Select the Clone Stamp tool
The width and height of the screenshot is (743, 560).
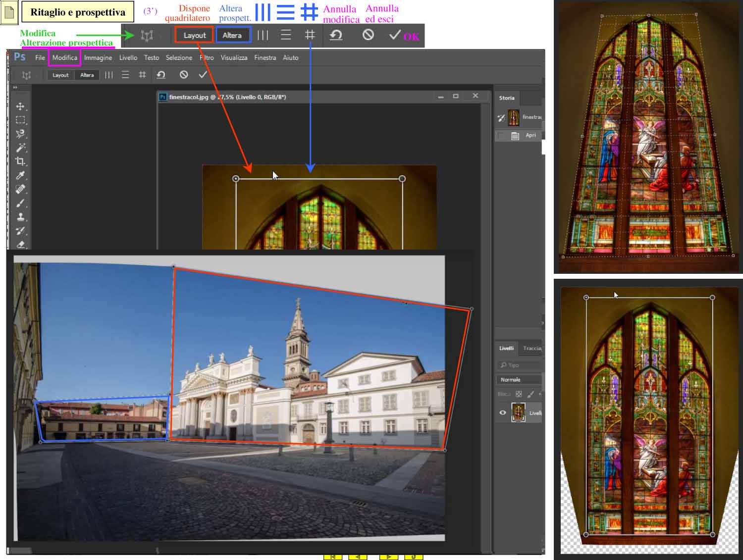(20, 217)
